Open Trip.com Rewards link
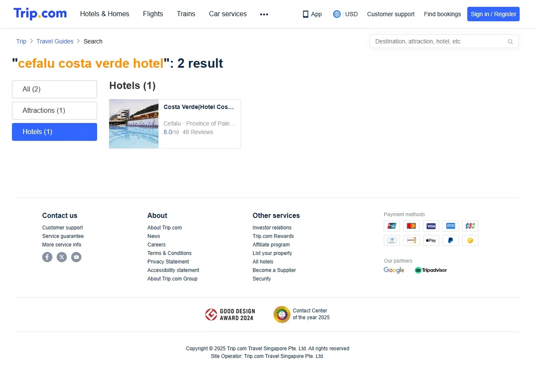 273,236
